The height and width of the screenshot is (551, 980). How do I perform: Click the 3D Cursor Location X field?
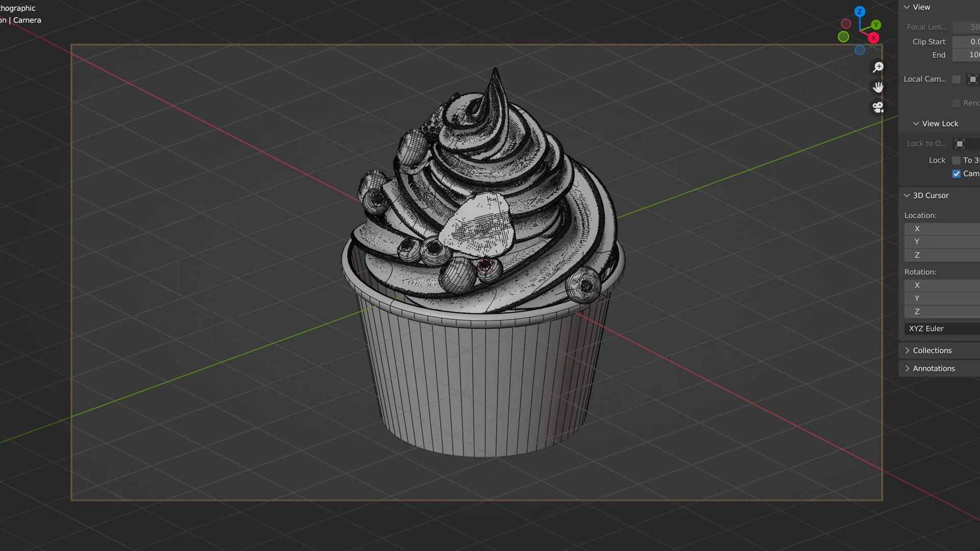(x=942, y=229)
